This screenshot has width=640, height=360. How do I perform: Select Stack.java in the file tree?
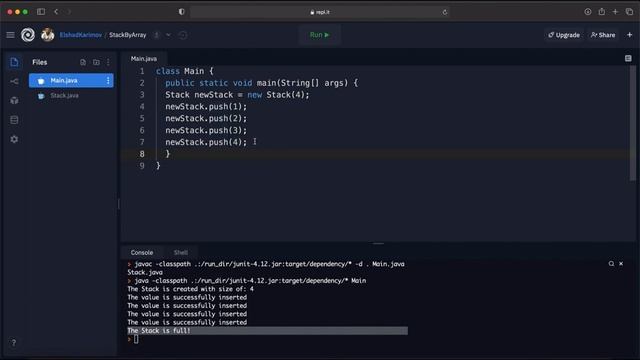coord(71,96)
